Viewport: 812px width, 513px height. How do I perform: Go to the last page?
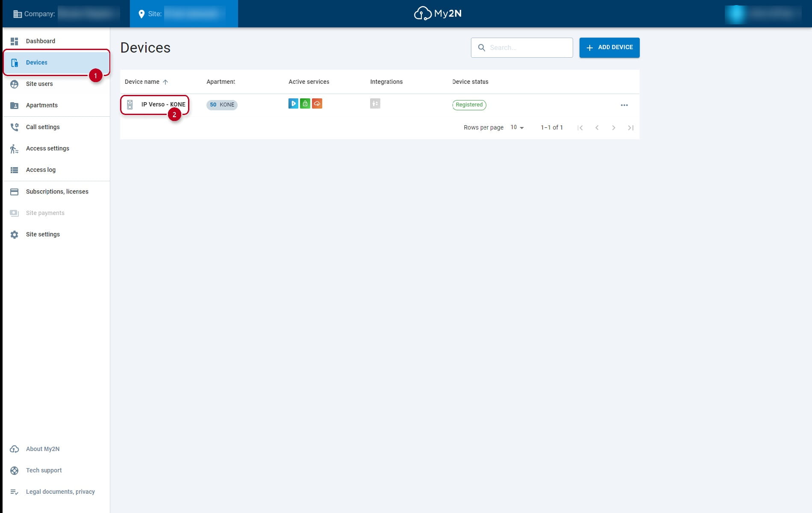(630, 128)
